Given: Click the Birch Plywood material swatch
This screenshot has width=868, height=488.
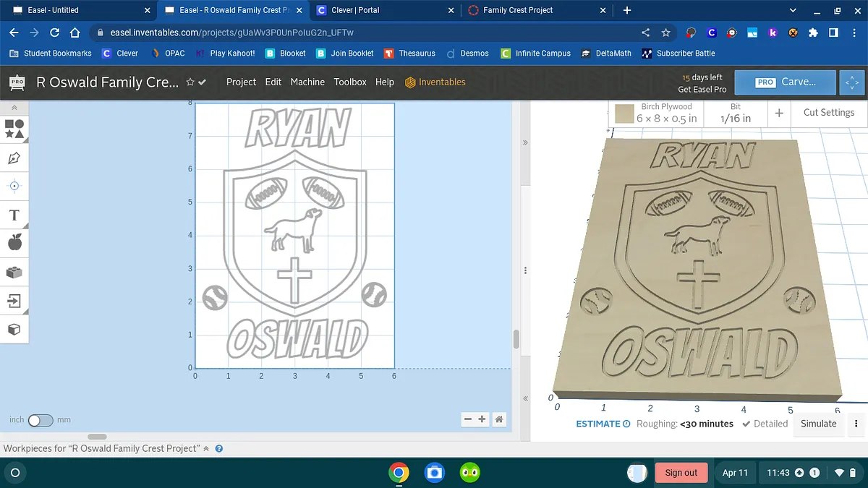Looking at the screenshot, I should point(624,114).
